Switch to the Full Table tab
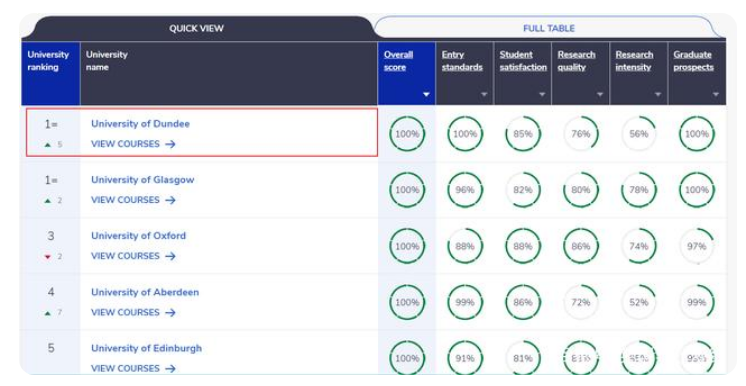The height and width of the screenshot is (386, 746). (x=549, y=28)
